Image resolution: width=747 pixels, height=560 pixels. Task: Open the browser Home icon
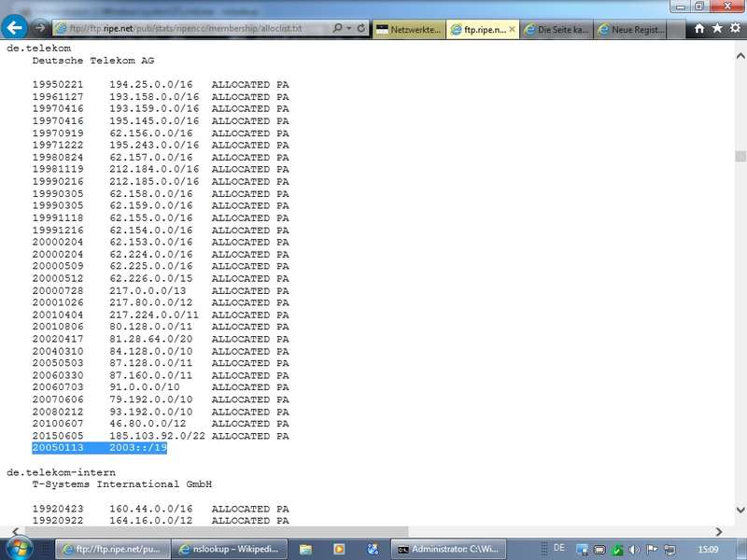coord(699,29)
